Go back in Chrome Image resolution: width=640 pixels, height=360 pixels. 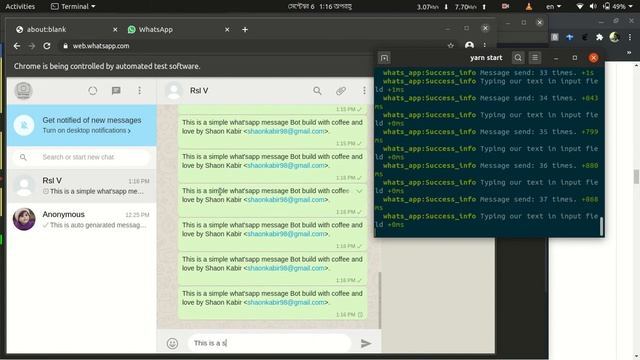[17, 46]
